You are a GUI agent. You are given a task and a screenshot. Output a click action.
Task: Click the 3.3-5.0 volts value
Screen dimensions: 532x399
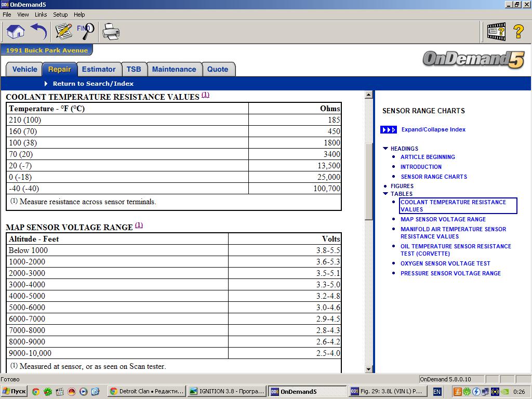[328, 285]
